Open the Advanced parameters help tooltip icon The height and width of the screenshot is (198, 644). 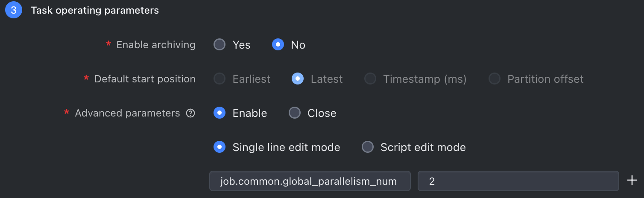point(190,113)
